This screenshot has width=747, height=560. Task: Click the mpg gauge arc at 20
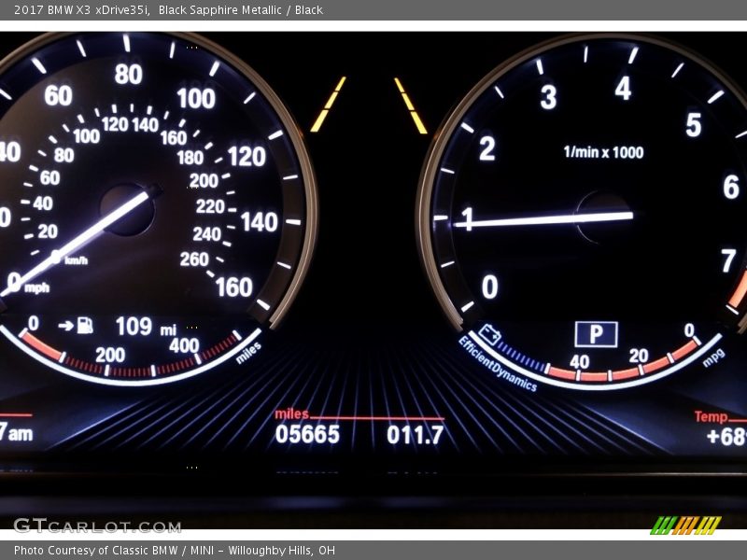(x=639, y=371)
